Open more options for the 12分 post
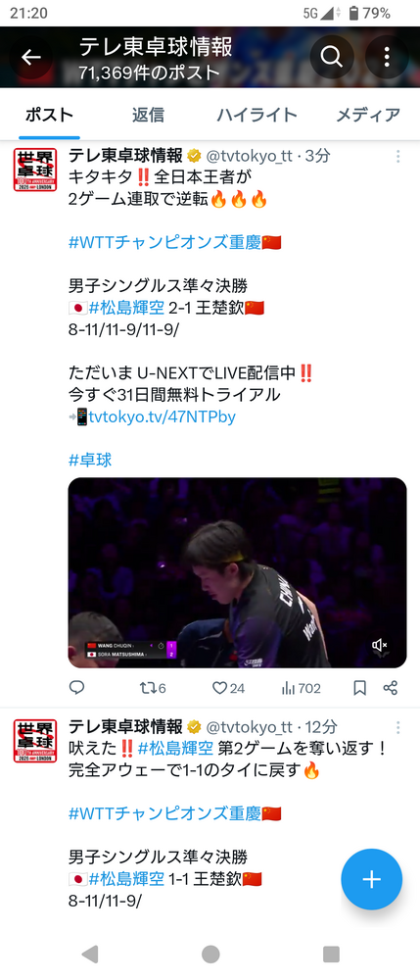This screenshot has height=980, width=420. point(397,727)
